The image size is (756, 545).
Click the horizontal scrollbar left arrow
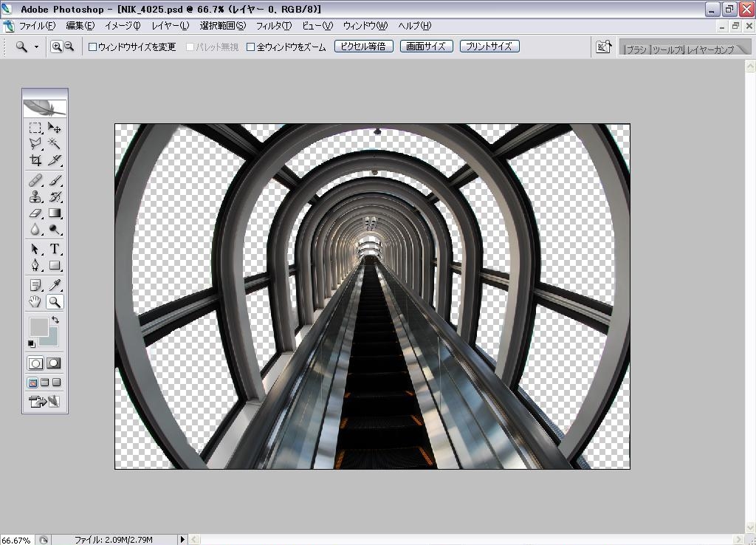[x=194, y=540]
